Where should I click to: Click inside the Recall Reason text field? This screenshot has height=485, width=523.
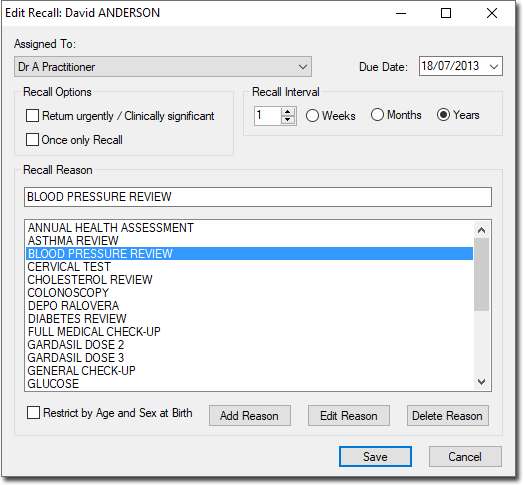[x=258, y=197]
